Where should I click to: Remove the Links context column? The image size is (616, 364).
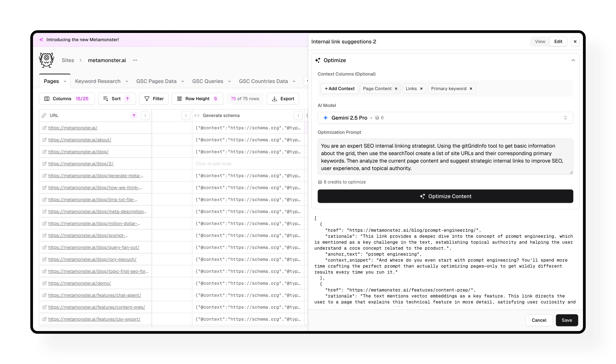[421, 89]
